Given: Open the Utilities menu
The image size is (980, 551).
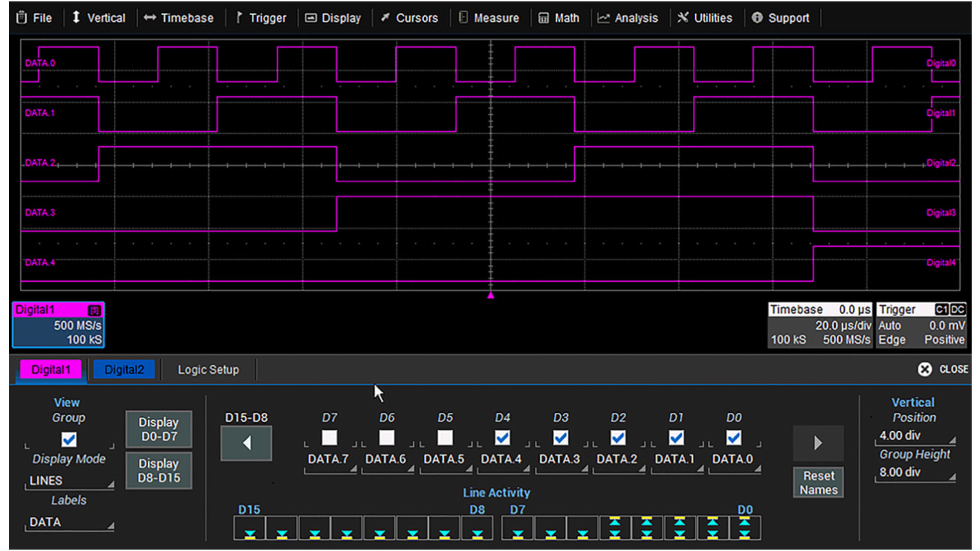Looking at the screenshot, I should [x=705, y=18].
